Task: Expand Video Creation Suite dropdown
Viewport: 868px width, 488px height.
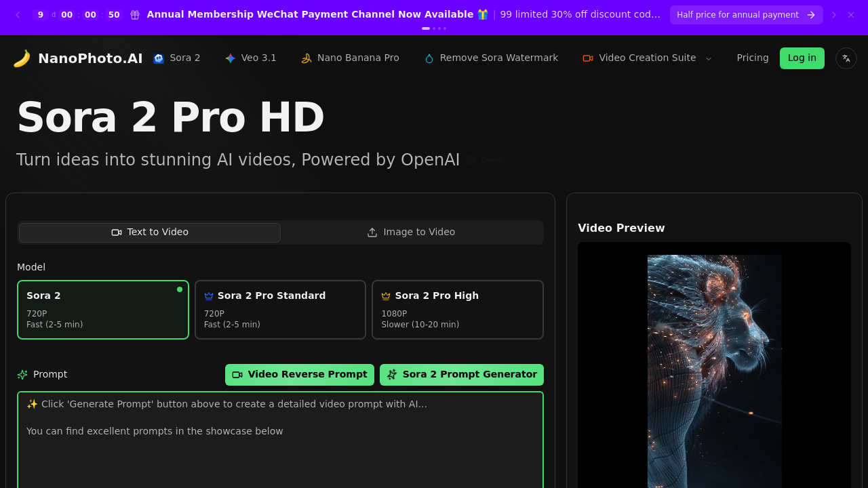Action: 648,58
